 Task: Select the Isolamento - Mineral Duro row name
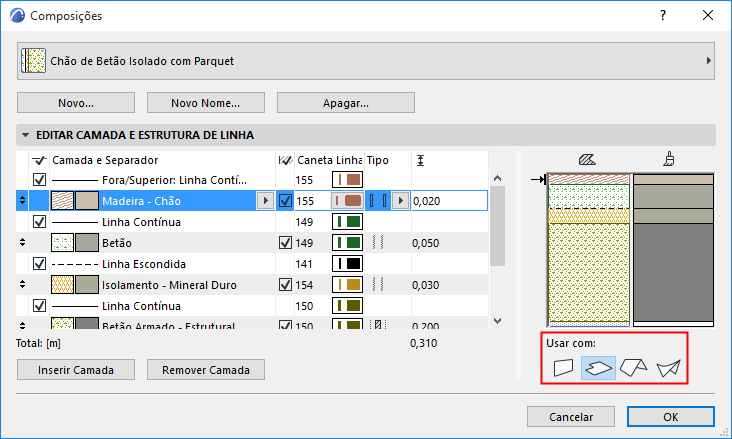pos(169,285)
